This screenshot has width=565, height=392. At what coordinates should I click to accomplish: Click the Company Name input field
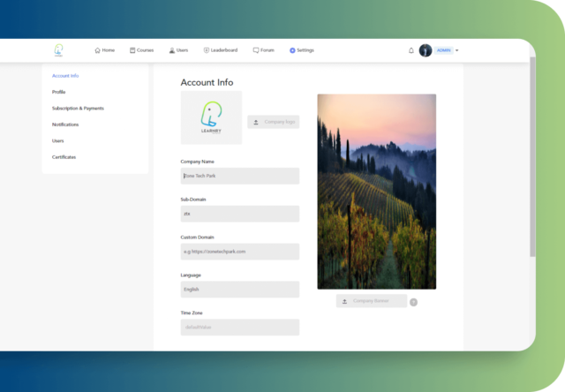click(239, 176)
